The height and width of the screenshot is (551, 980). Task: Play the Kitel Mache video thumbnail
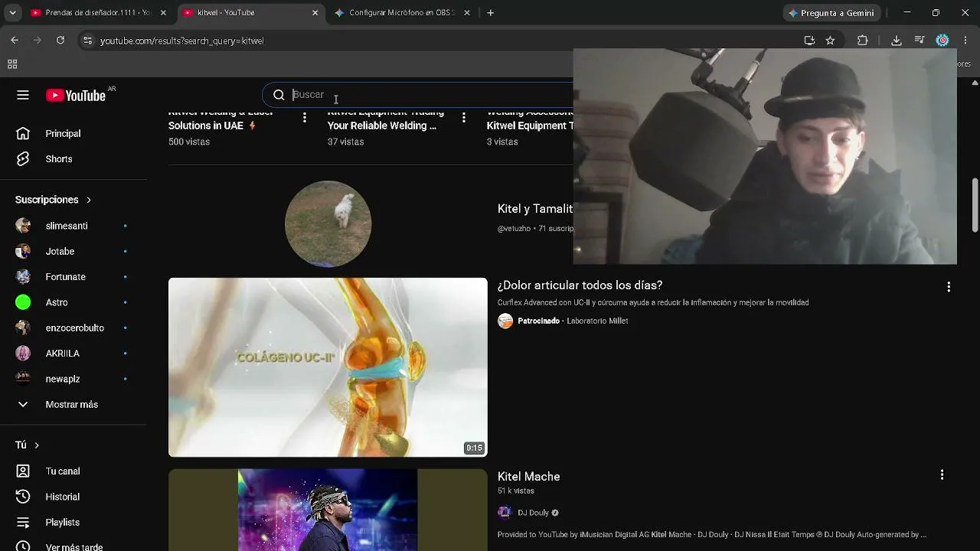pos(328,510)
